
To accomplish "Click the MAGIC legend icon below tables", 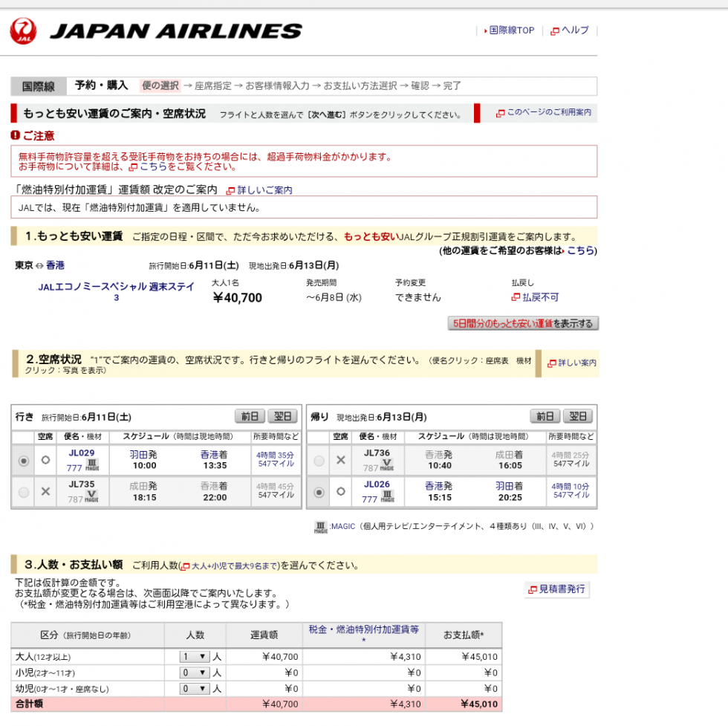I will click(x=321, y=528).
